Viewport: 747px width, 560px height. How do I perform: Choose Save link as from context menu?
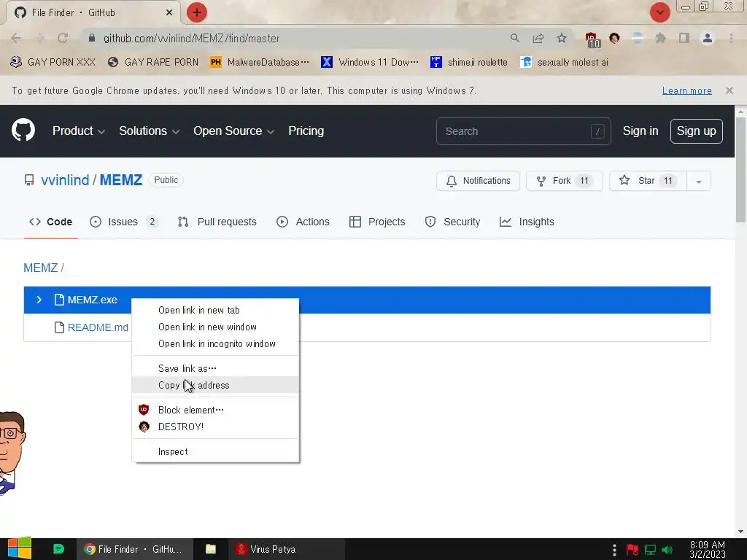[215, 368]
